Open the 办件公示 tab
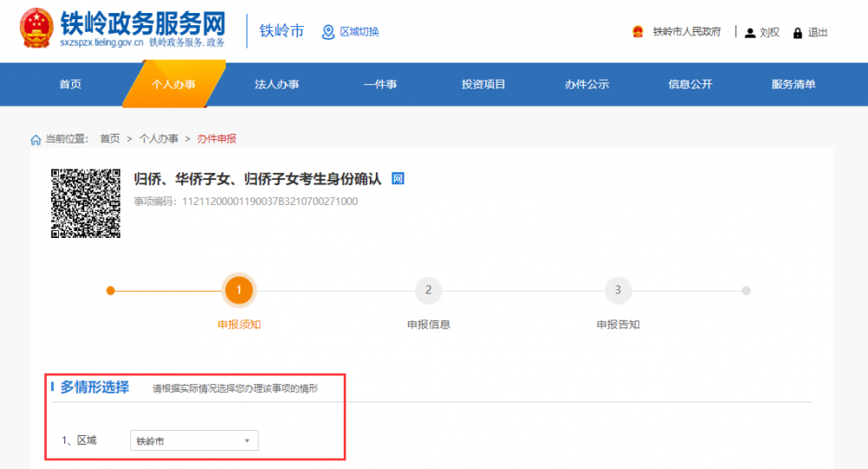This screenshot has height=469, width=868. [587, 84]
